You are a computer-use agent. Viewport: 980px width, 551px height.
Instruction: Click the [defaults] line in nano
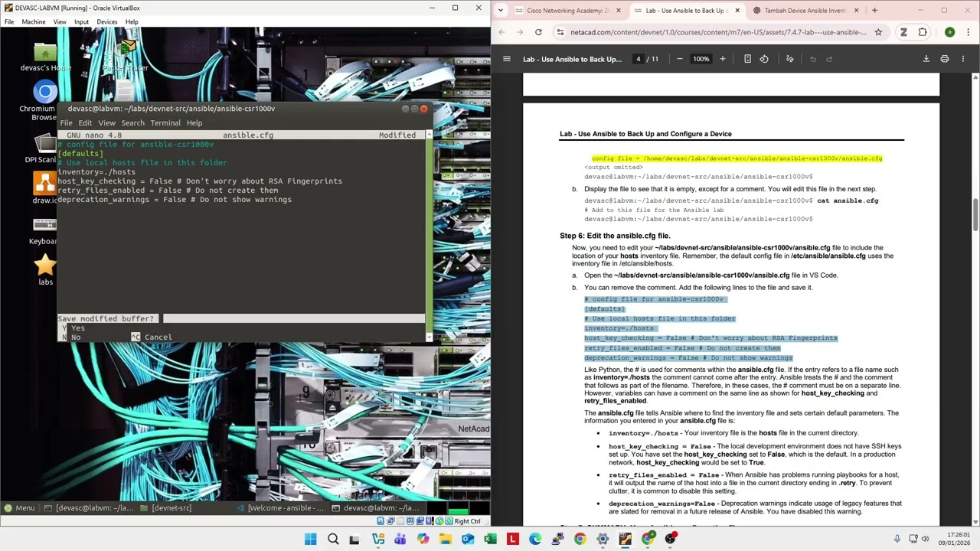click(80, 154)
